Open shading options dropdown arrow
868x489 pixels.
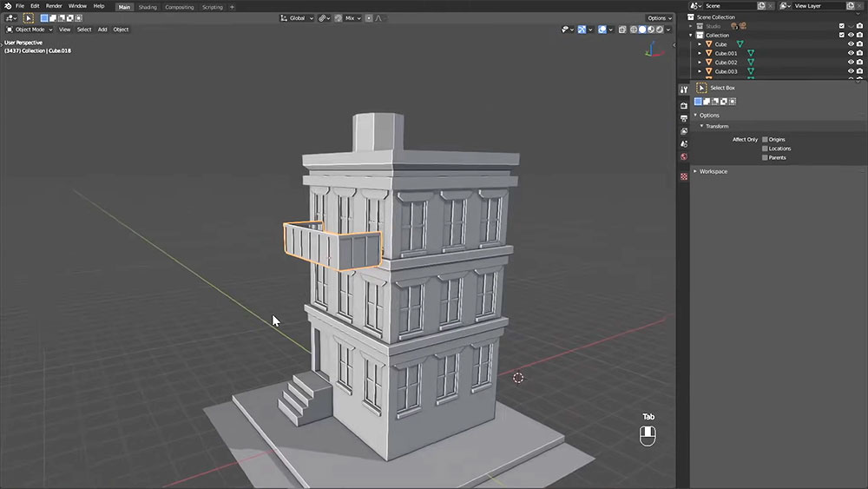668,30
